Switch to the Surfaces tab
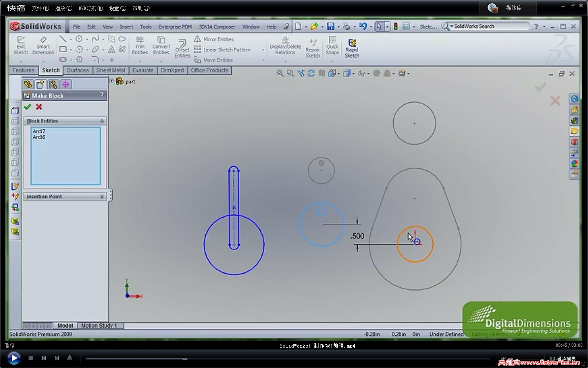Image resolution: width=588 pixels, height=368 pixels. (x=78, y=70)
